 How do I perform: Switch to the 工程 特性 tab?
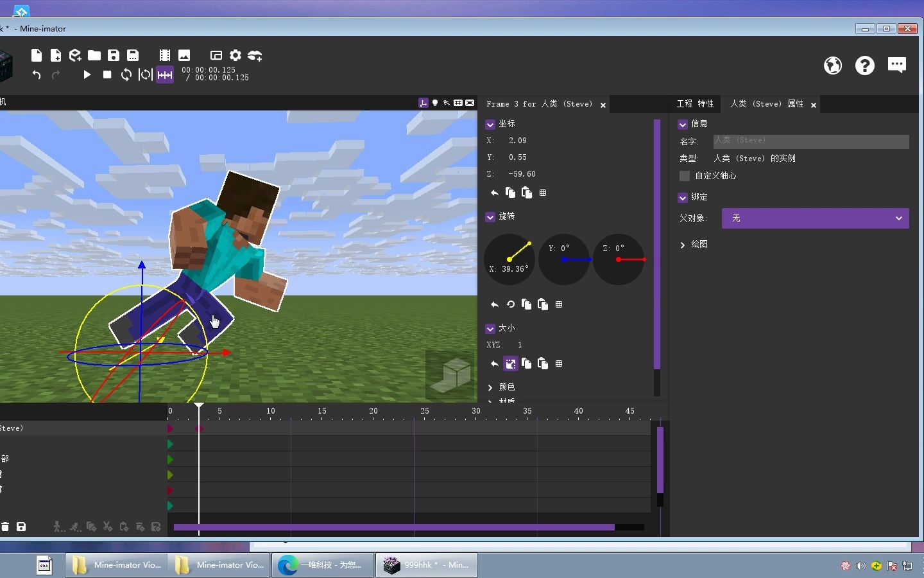point(695,104)
